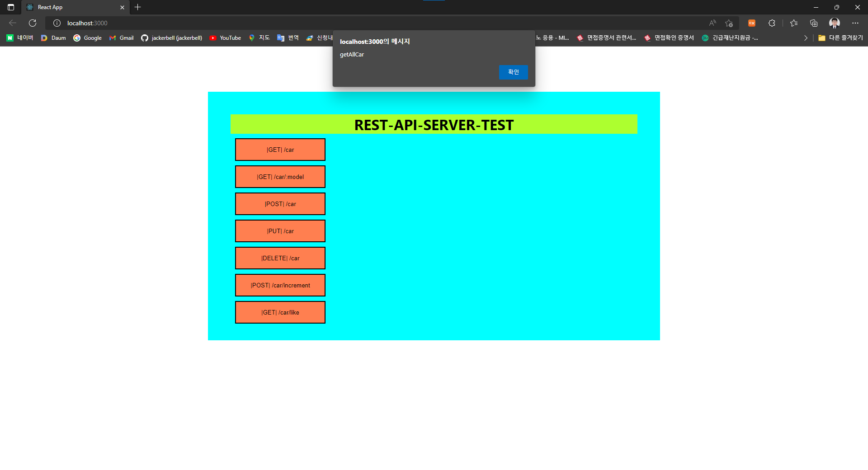Screen dimensions: 868x470
Task: Click the |POST| /car button
Action: tap(280, 204)
